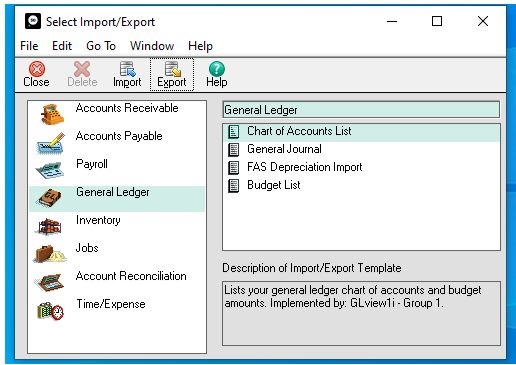Select the Inventory shelves icon
Viewport: 516px width, 365px height.
[49, 226]
